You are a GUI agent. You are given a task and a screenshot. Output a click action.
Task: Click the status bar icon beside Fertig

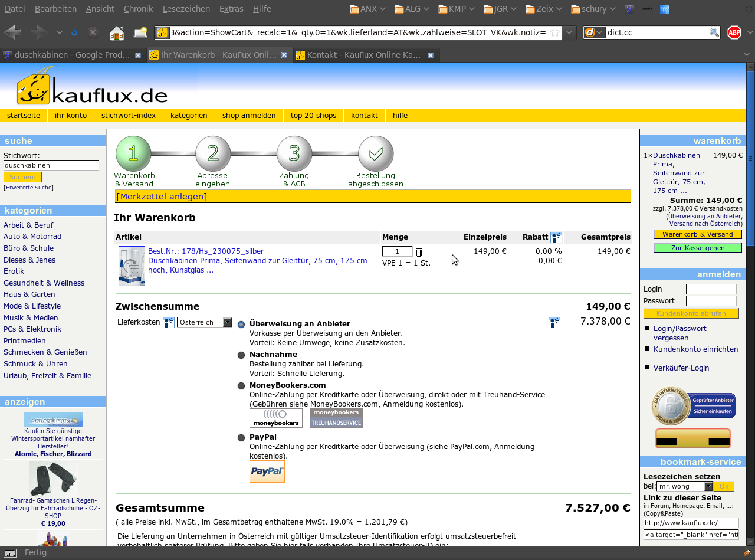9,553
